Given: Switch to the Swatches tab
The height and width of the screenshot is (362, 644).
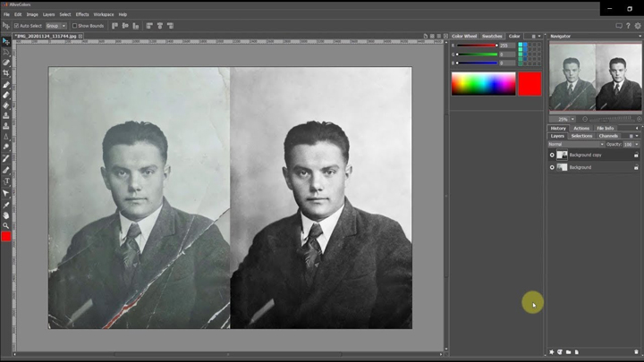Looking at the screenshot, I should 492,37.
